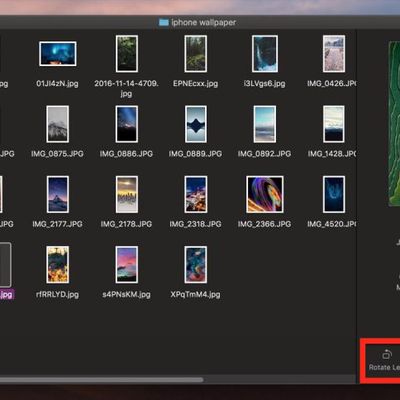Select the IMG_2178.JPG thumbnail

[127, 194]
